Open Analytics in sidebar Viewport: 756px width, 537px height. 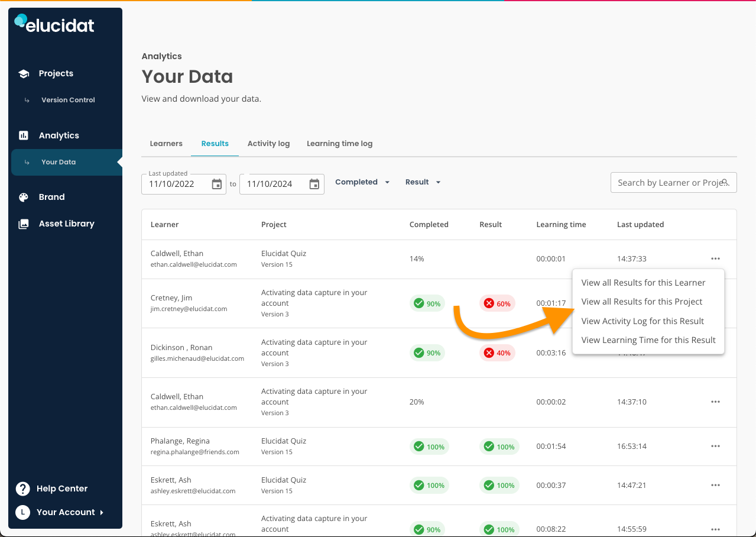pyautogui.click(x=59, y=135)
